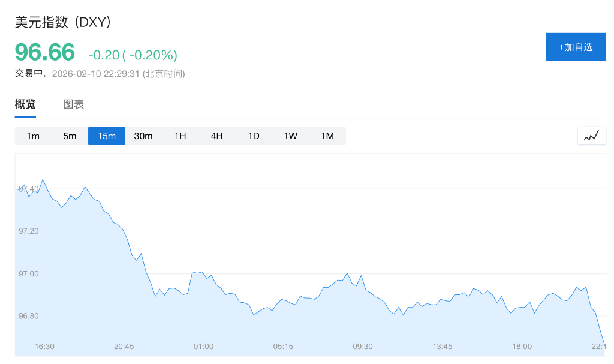Image resolution: width=614 pixels, height=364 pixels.
Task: Click the 97.00 price axis label
Action: [28, 274]
